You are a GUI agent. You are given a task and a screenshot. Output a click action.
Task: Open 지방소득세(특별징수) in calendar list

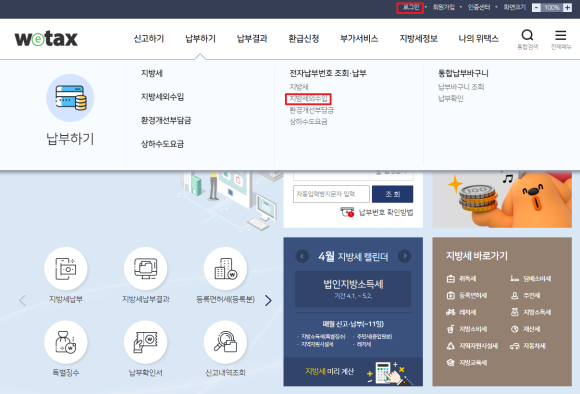pos(323,337)
